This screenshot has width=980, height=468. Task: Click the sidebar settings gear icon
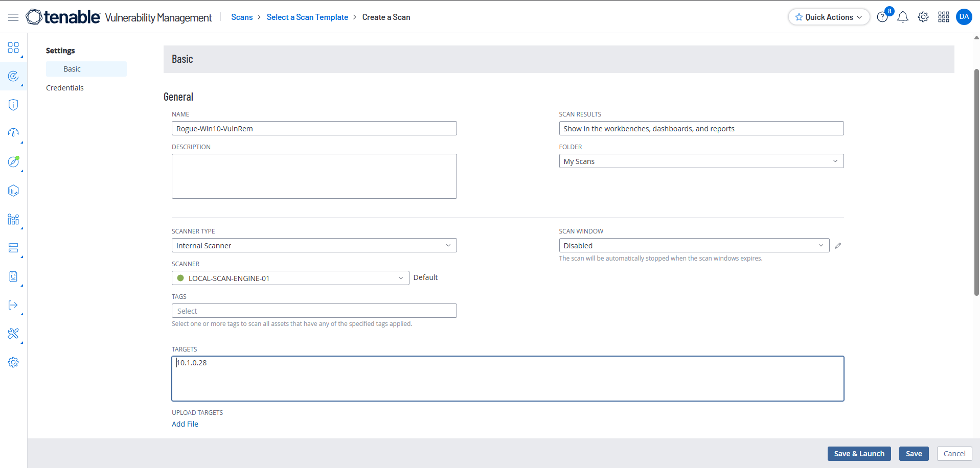pos(13,362)
